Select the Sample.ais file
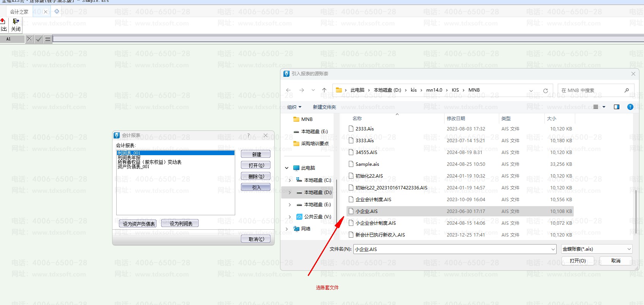The width and height of the screenshot is (644, 305). pos(367,164)
